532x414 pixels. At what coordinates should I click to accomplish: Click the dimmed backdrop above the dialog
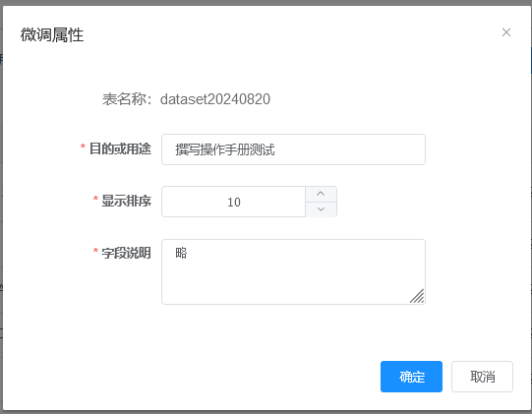pos(266,2)
